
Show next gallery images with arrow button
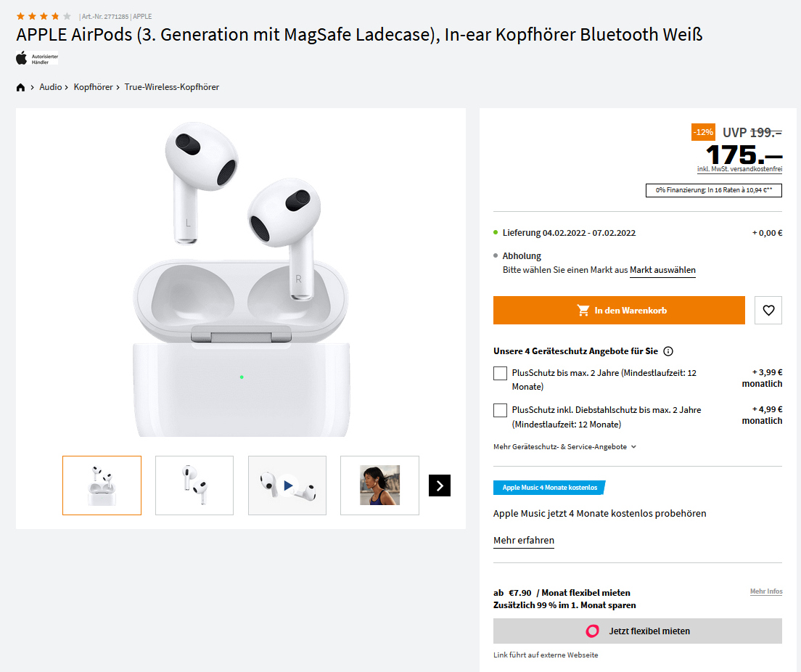(x=440, y=485)
